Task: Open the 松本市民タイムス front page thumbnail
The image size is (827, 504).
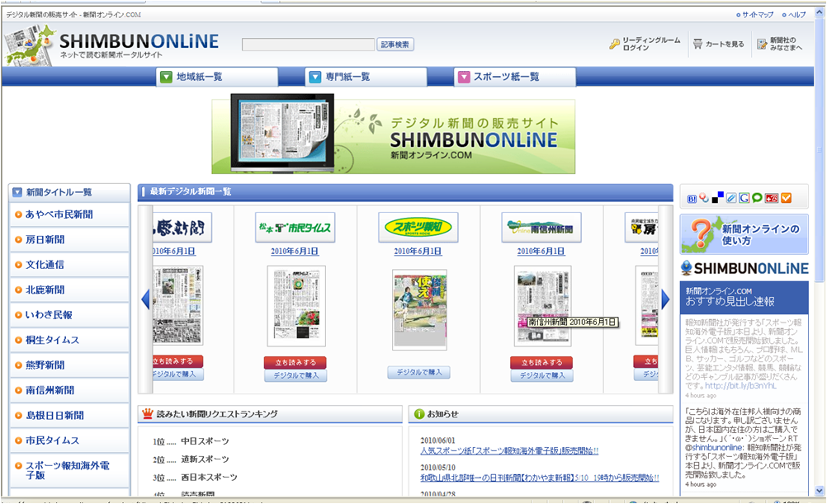Action: [x=295, y=306]
